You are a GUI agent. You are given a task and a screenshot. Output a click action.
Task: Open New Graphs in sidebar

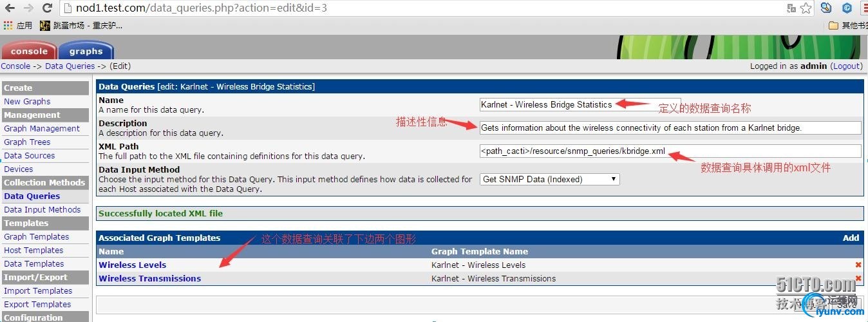click(27, 101)
